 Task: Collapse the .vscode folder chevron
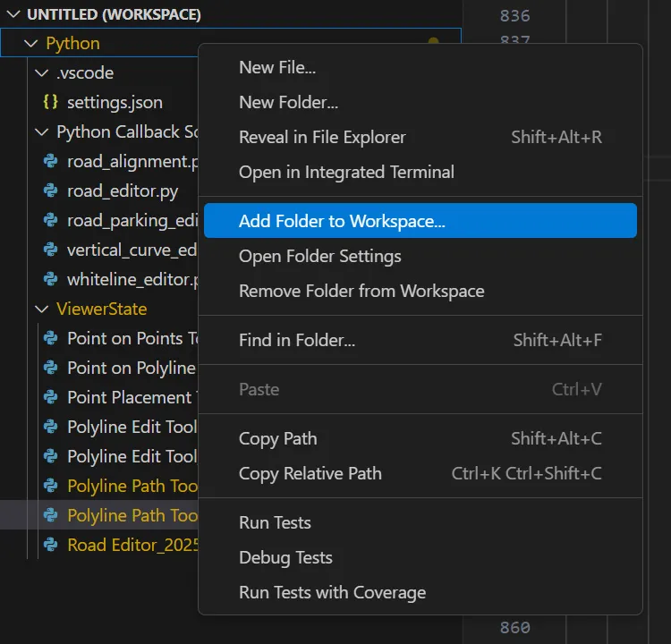(41, 72)
